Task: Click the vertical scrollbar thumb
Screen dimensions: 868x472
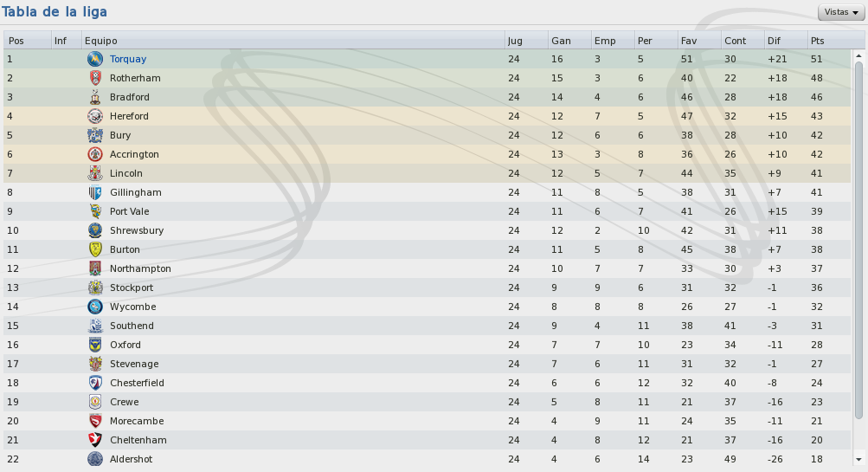Action: [858, 240]
